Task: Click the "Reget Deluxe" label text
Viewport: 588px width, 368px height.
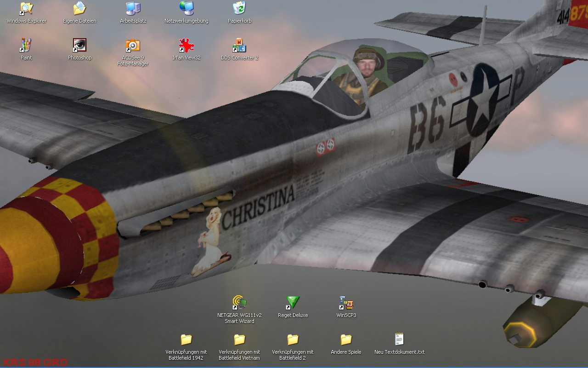Action: (x=293, y=316)
